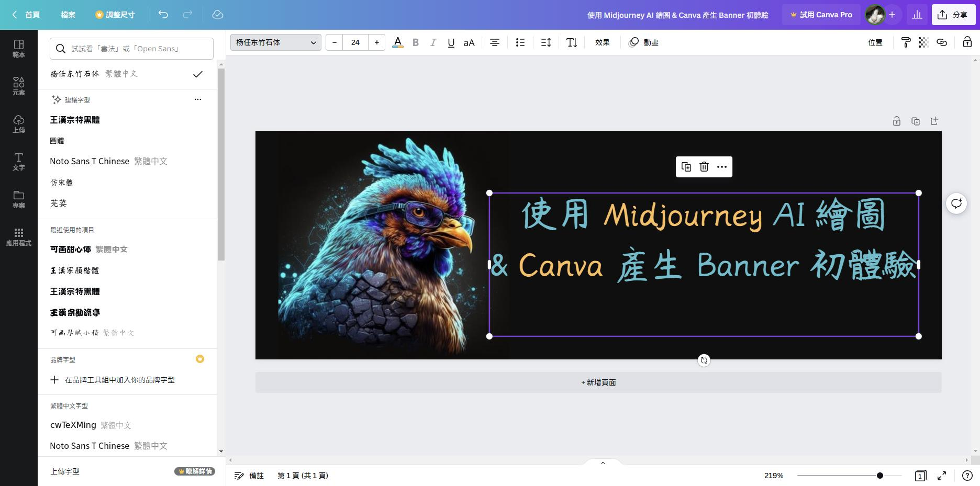This screenshot has height=486, width=980.
Task: Open the 應用程式 apps sidebar tab
Action: tap(19, 236)
